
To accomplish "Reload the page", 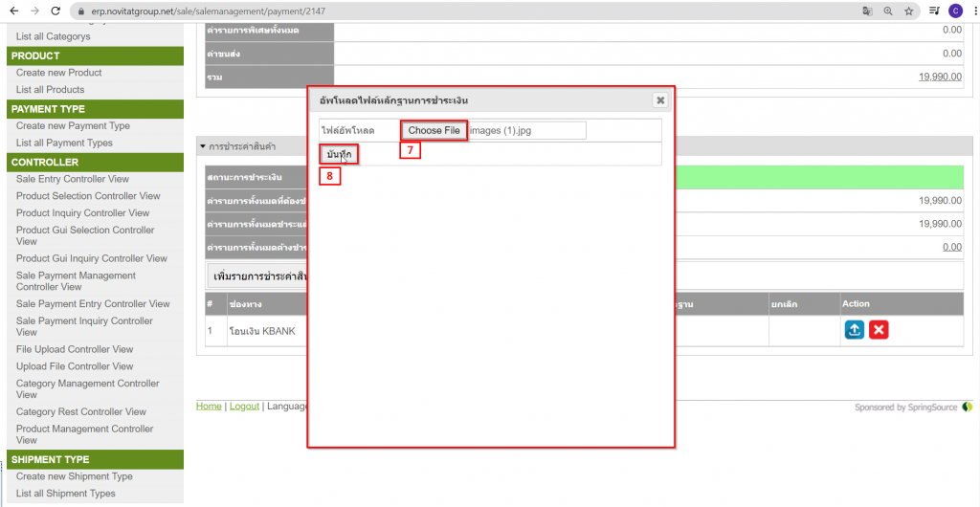I will (x=56, y=11).
